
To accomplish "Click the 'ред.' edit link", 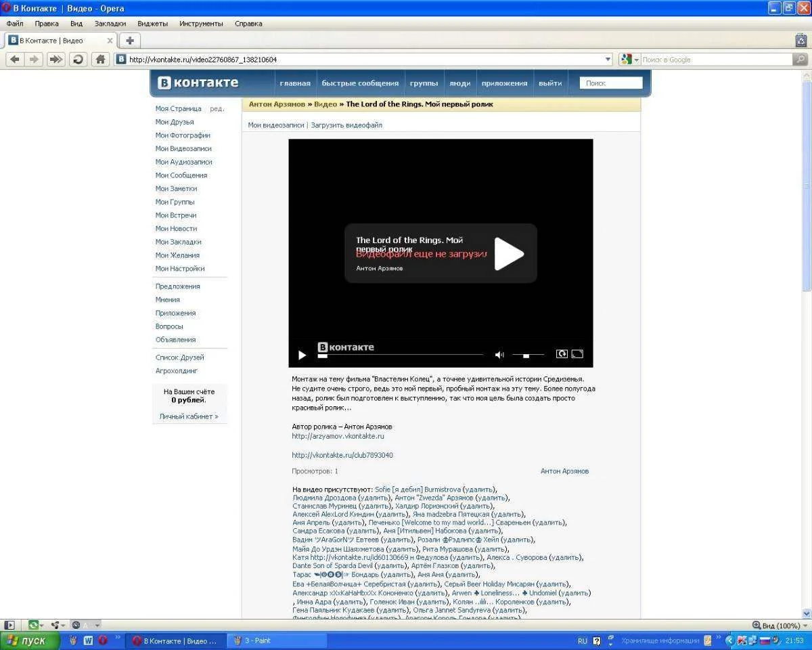I will 217,108.
